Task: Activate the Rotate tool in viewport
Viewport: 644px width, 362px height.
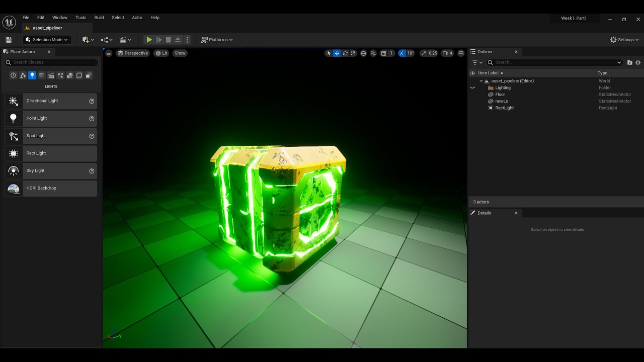Action: coord(345,53)
